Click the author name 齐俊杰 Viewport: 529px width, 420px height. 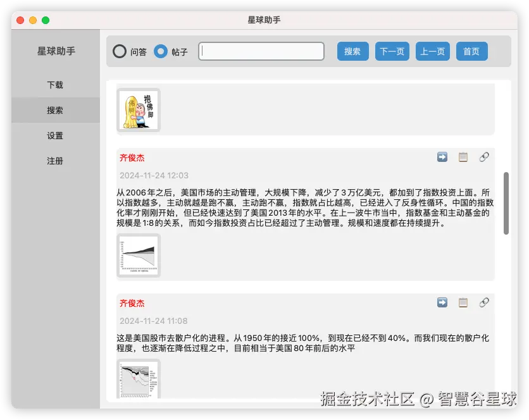132,157
